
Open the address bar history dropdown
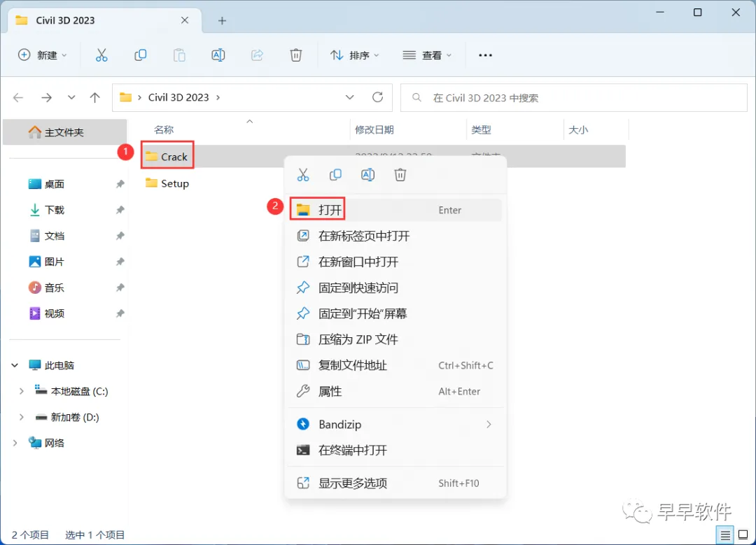tap(349, 97)
